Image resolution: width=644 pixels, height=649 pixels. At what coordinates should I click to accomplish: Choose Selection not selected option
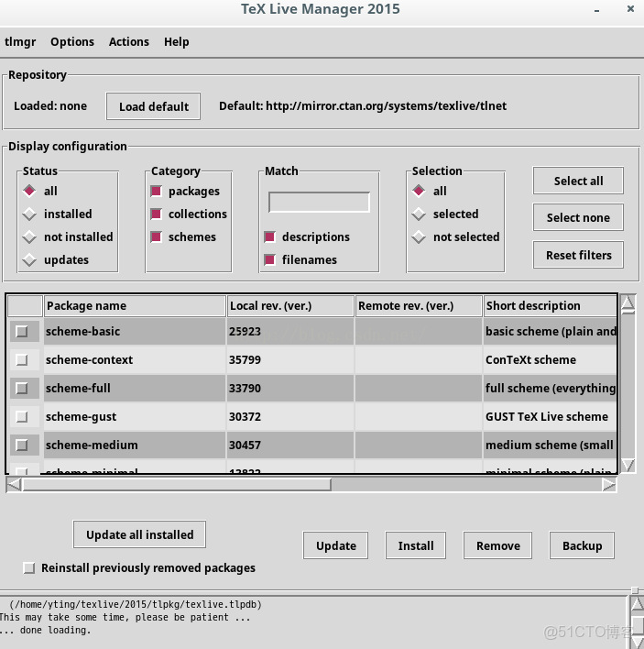point(419,236)
